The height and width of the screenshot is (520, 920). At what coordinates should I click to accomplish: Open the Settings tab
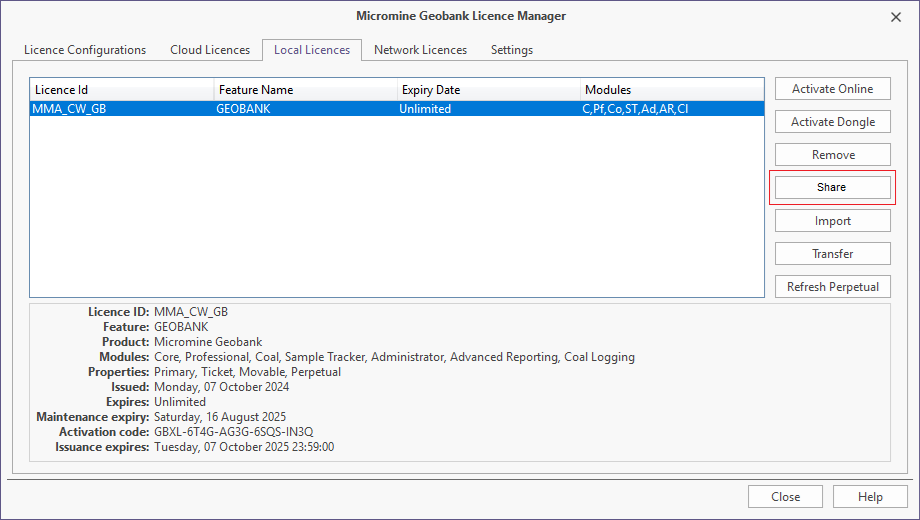click(x=512, y=50)
